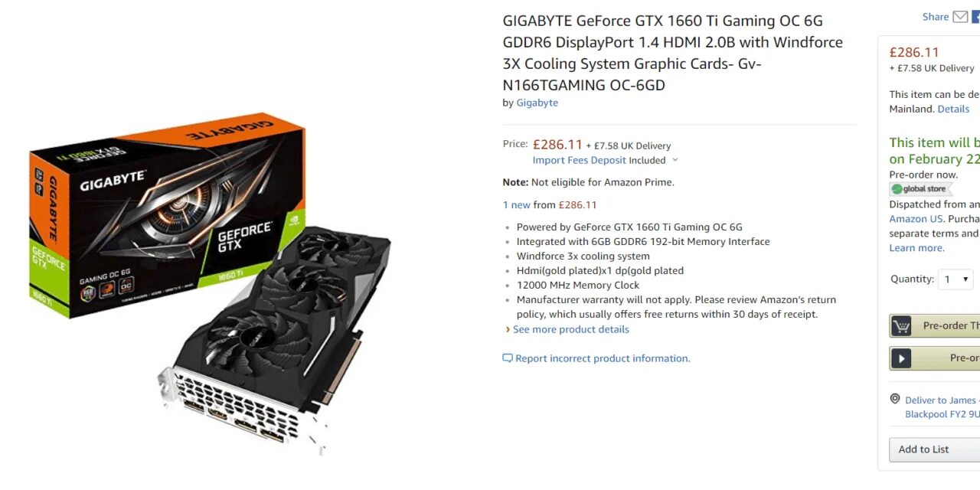
Task: Open the Quantity dropdown
Action: click(956, 279)
